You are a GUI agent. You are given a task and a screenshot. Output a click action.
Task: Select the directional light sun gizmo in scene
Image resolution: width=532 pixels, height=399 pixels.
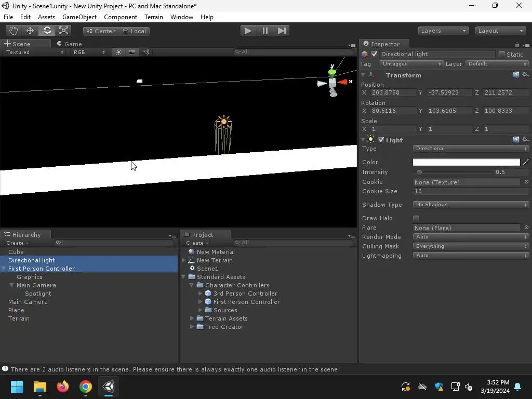[223, 122]
